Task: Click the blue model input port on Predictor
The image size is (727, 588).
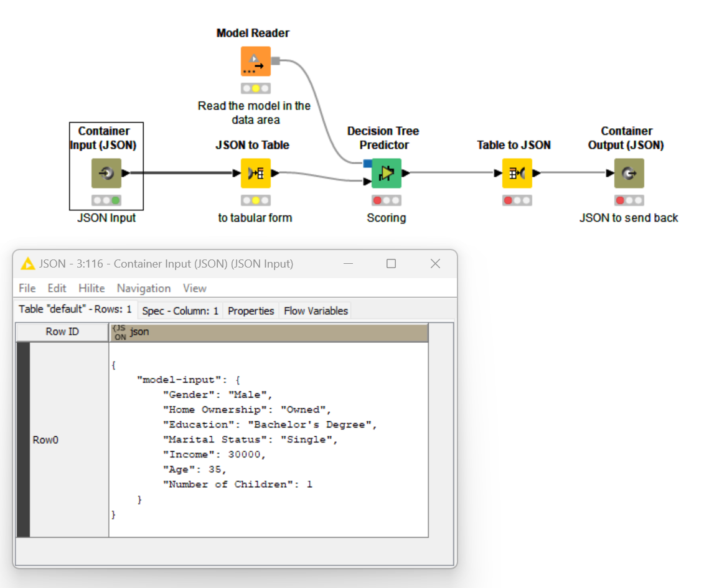Action: pyautogui.click(x=367, y=163)
